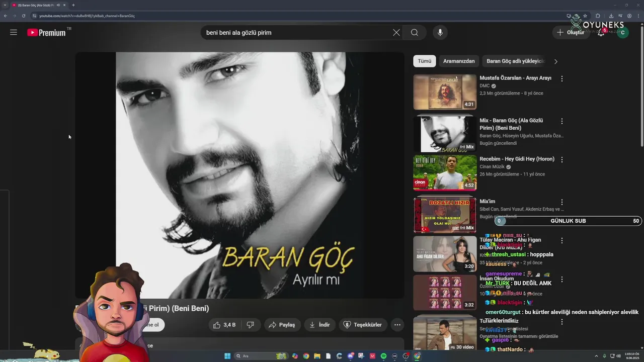Like the video with 3,4 B thumbs-up
Screen dimensions: 644x362
(x=224, y=325)
